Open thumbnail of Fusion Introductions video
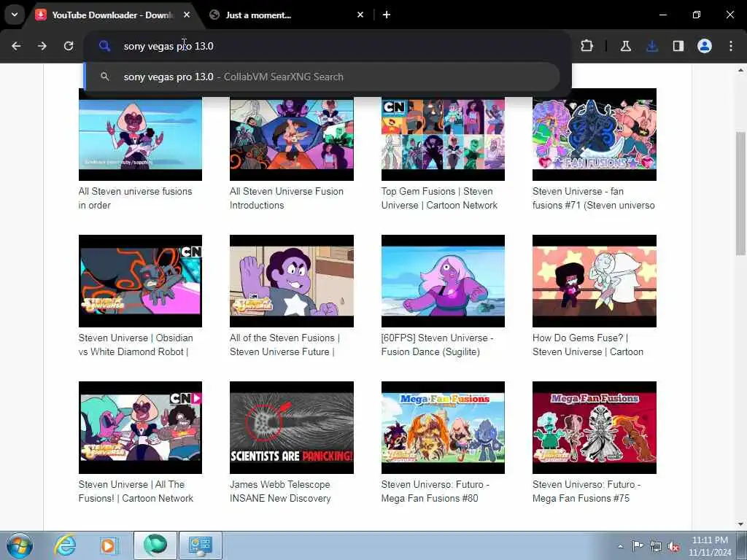 292,134
